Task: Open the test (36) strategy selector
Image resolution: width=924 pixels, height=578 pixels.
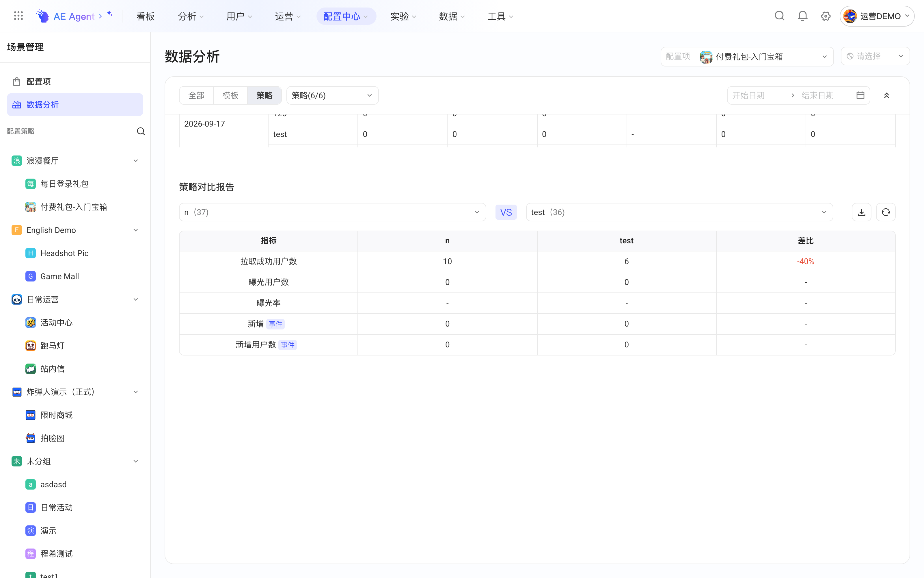Action: (x=679, y=212)
